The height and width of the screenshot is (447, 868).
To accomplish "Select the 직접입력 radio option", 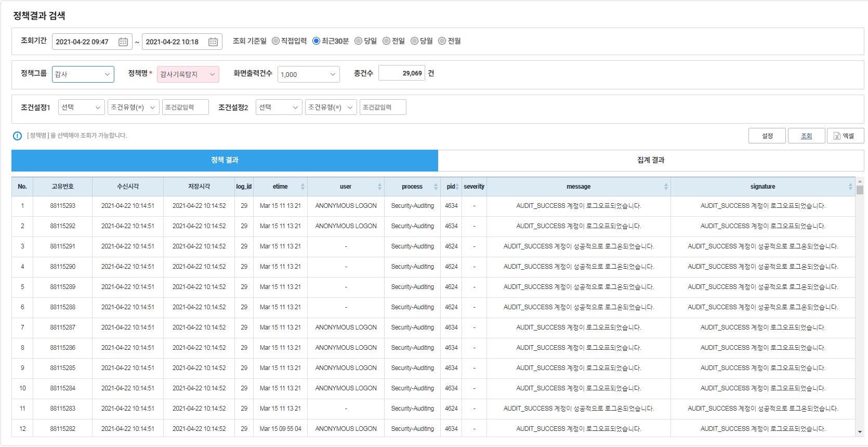I will pyautogui.click(x=276, y=41).
